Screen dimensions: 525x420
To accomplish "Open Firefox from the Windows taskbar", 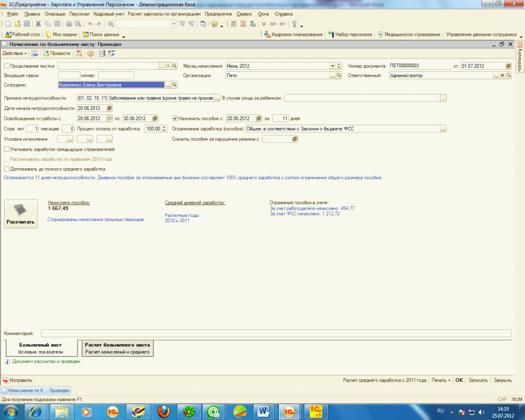I will pyautogui.click(x=163, y=411).
